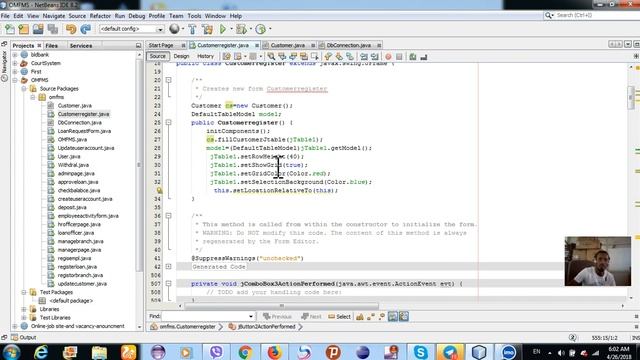The height and width of the screenshot is (360, 640).
Task: Click the Debug Project icon
Action: pyautogui.click(x=241, y=29)
